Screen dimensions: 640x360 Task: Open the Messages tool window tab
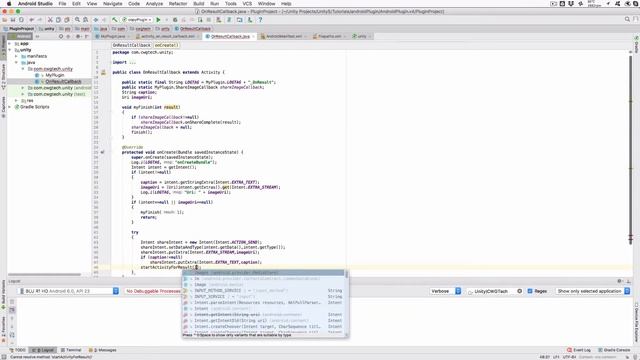point(103,350)
